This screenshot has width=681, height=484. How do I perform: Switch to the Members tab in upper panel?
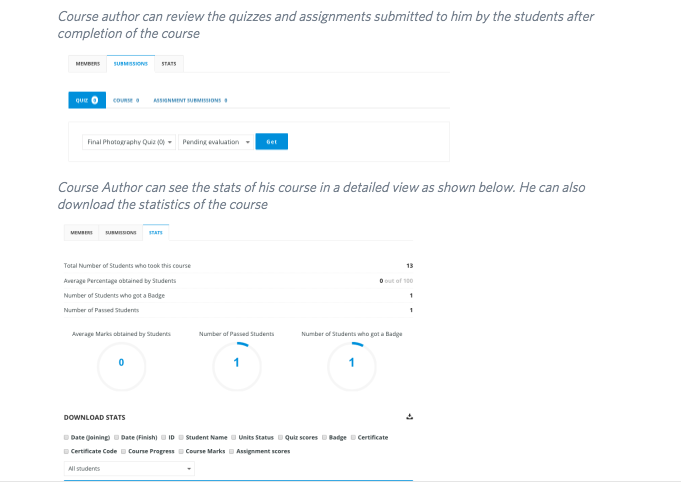tap(88, 64)
